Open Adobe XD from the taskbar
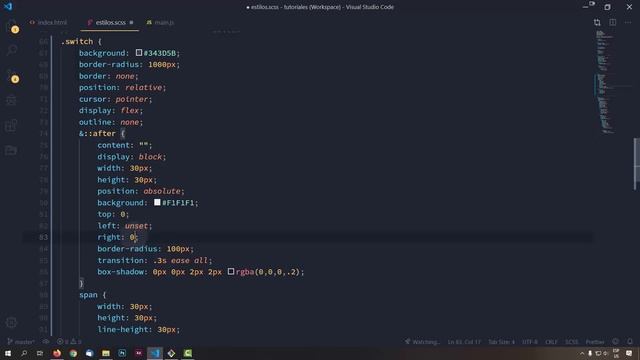The width and height of the screenshot is (640, 360). (x=138, y=353)
